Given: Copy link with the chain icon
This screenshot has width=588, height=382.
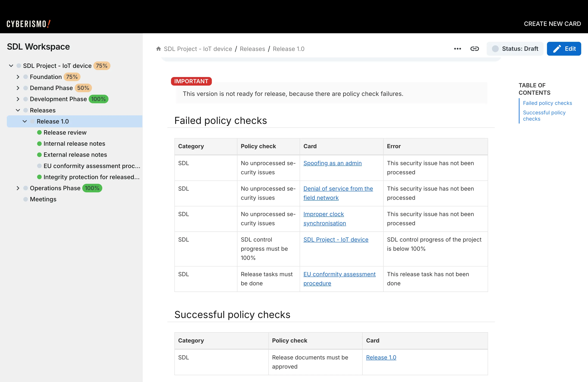Looking at the screenshot, I should pyautogui.click(x=474, y=49).
